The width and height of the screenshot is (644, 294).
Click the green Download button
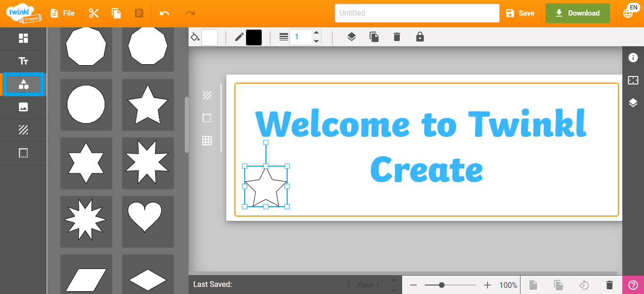click(578, 13)
